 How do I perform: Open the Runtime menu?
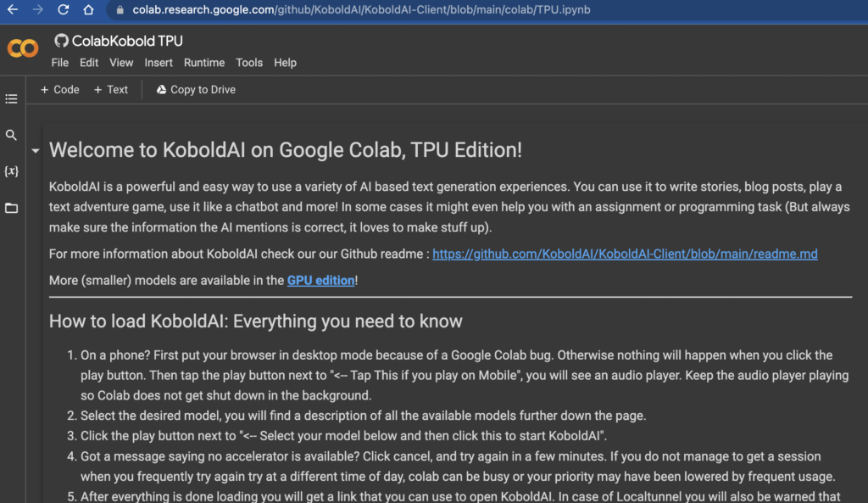coord(203,62)
